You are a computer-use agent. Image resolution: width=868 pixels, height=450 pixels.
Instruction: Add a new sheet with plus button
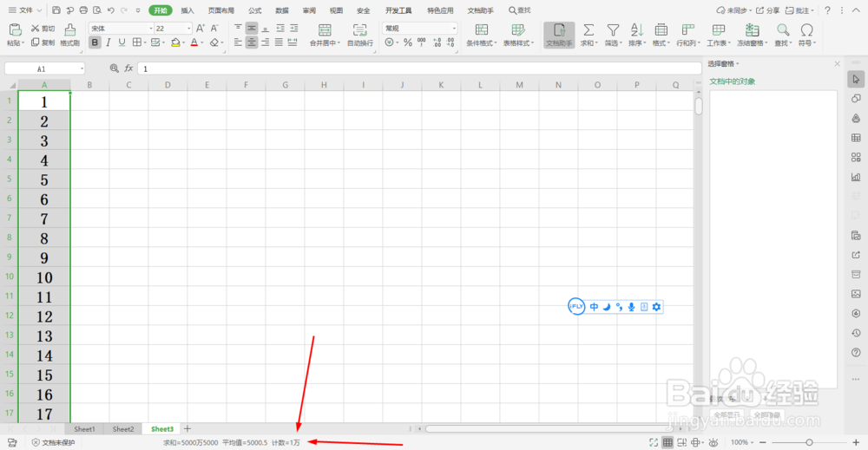[187, 428]
